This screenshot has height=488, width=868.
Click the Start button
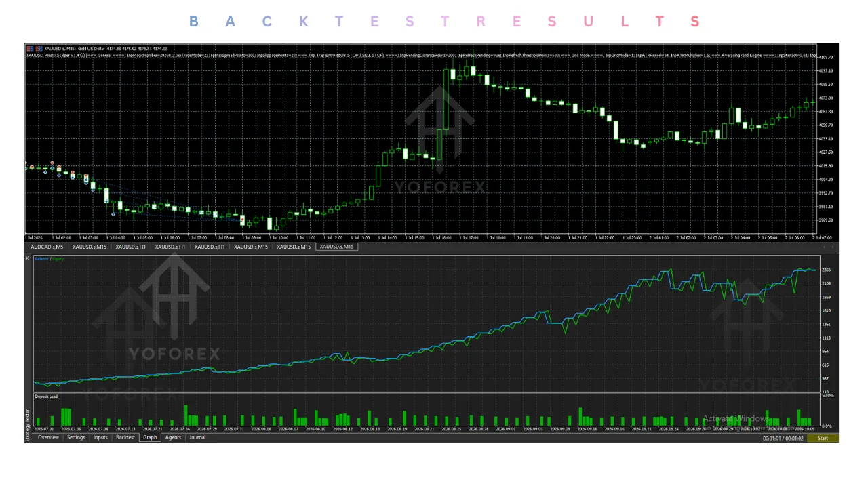tap(823, 439)
